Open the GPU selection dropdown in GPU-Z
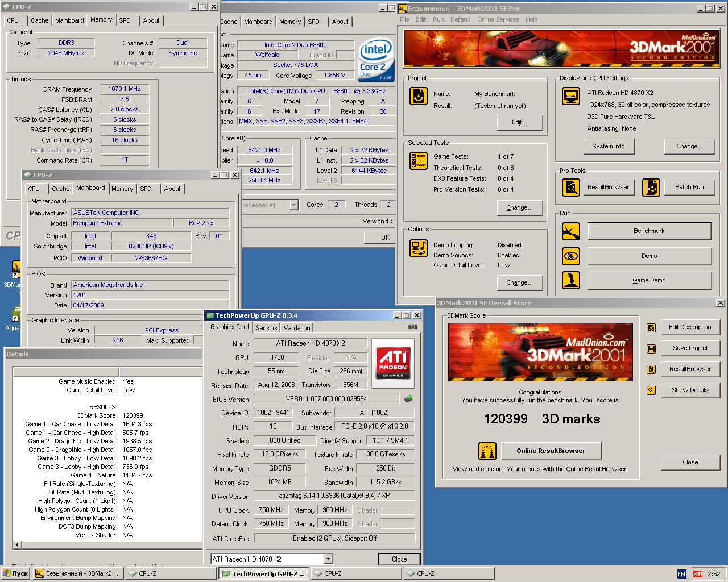Image resolution: width=728 pixels, height=582 pixels. click(x=328, y=559)
